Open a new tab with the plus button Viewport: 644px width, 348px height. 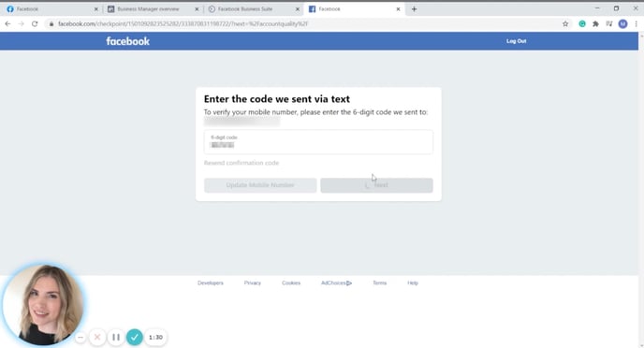pos(414,9)
